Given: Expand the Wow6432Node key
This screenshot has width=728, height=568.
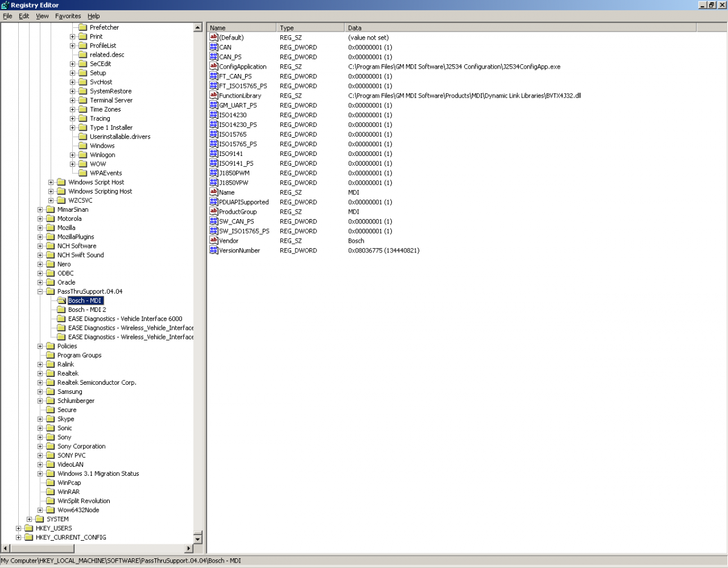Looking at the screenshot, I should (x=40, y=510).
